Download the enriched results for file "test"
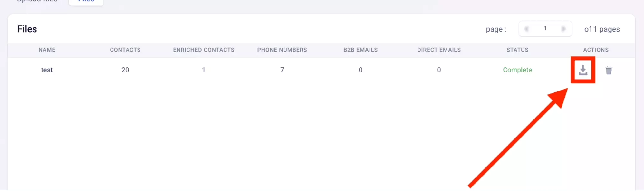This screenshot has height=191, width=644. click(583, 70)
